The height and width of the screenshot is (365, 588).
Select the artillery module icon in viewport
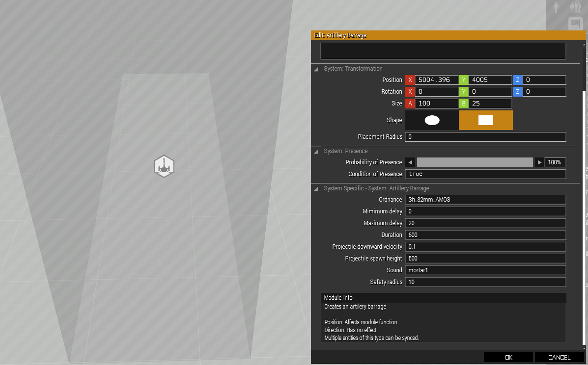click(164, 166)
